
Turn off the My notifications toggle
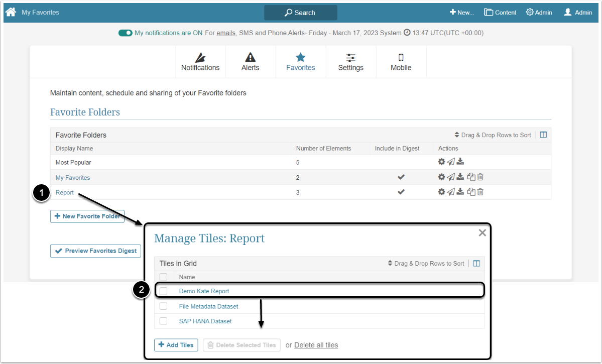125,33
